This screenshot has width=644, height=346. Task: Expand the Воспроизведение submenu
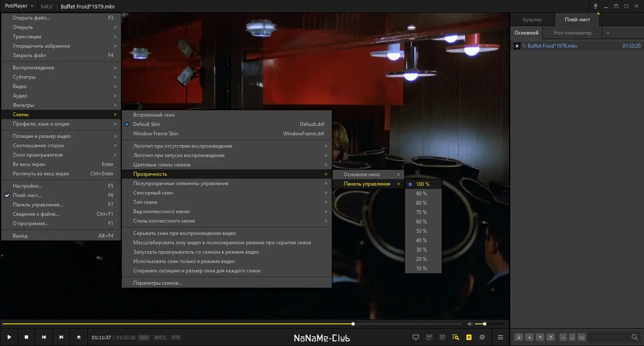tap(61, 68)
